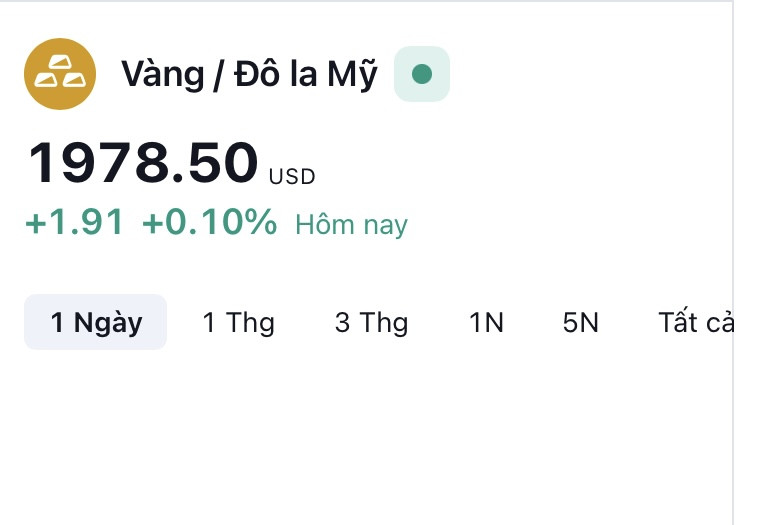Viewport: 776px width, 525px height.
Task: Show the 1N yearly chart range
Action: click(x=486, y=323)
